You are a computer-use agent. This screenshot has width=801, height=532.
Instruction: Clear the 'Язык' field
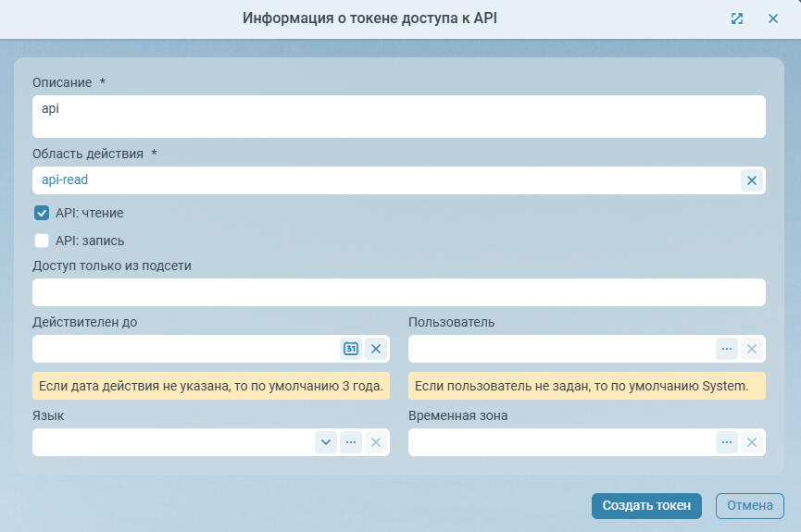pos(375,442)
